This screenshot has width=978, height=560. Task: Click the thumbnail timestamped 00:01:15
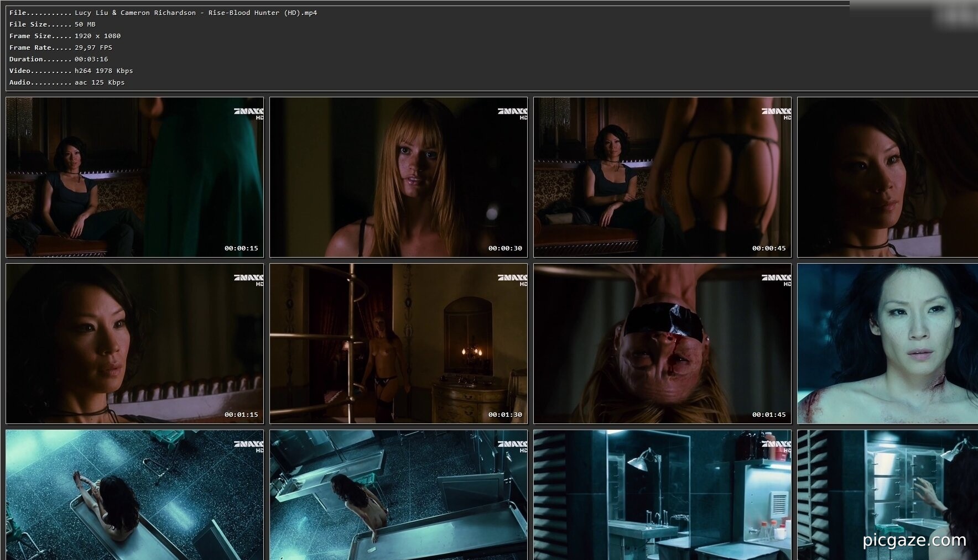point(134,343)
